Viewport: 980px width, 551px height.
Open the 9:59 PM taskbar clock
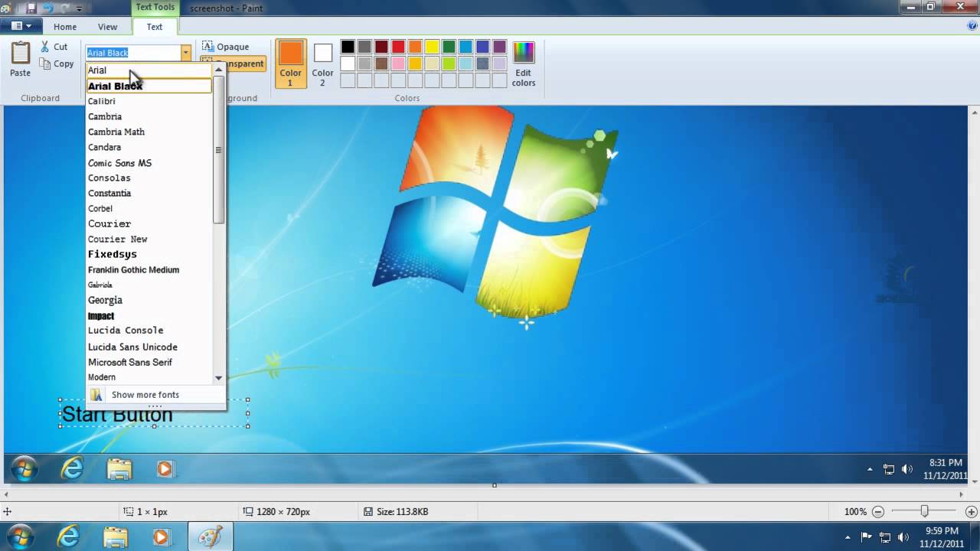[x=941, y=536]
